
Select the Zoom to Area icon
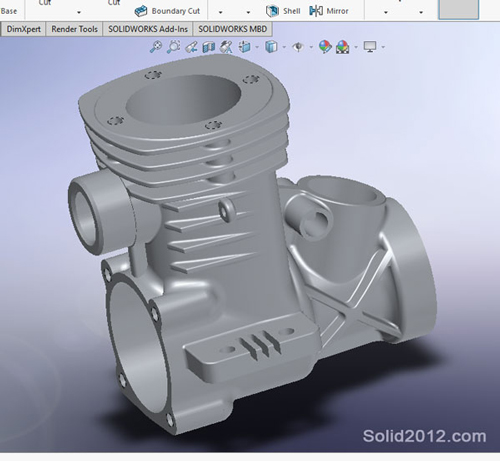pyautogui.click(x=173, y=46)
